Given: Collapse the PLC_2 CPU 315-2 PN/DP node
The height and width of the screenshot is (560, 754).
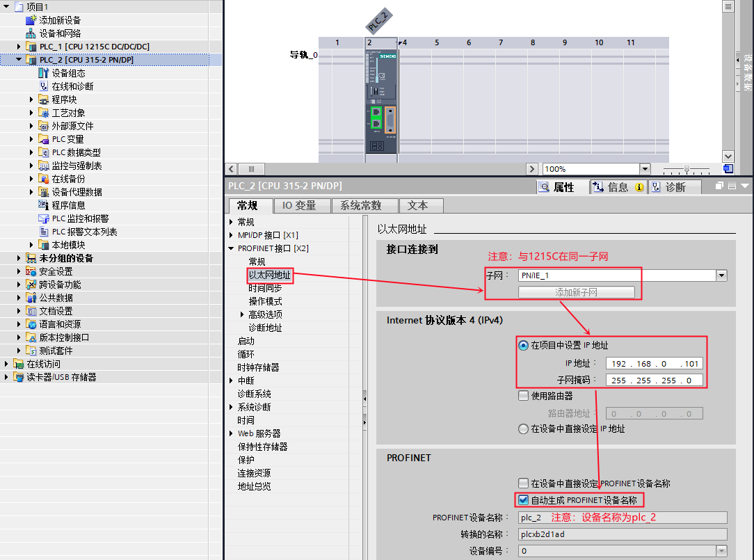Looking at the screenshot, I should [19, 60].
